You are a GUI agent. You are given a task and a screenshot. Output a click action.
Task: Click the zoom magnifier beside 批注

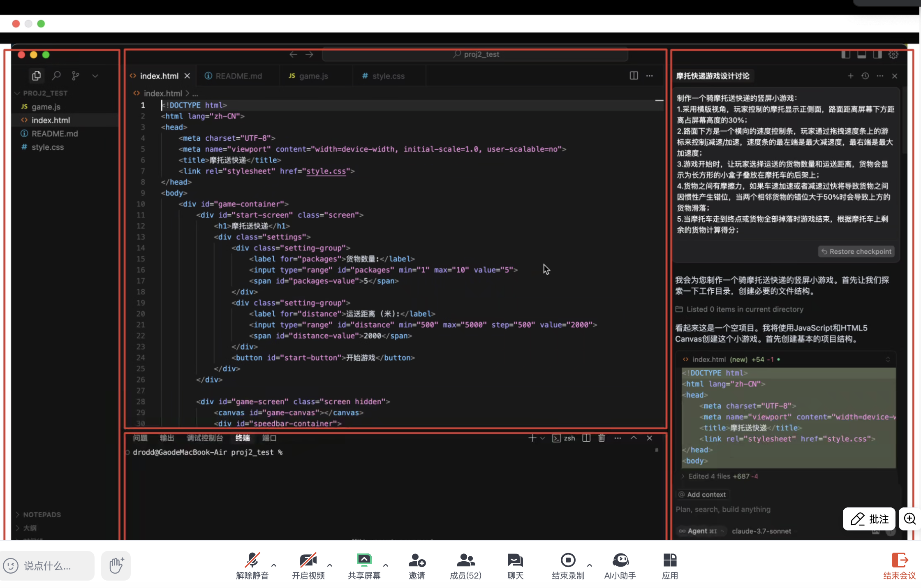[x=909, y=519]
